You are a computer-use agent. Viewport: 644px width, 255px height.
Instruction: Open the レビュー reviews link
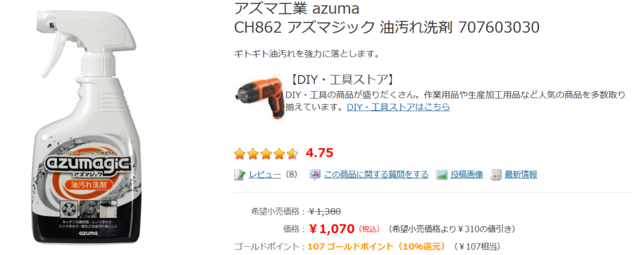265,175
